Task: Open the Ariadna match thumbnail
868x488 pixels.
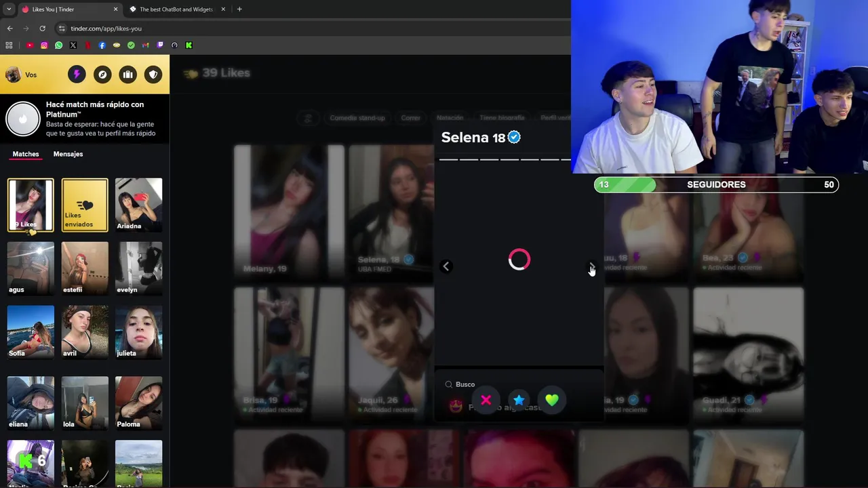Action: click(x=138, y=205)
